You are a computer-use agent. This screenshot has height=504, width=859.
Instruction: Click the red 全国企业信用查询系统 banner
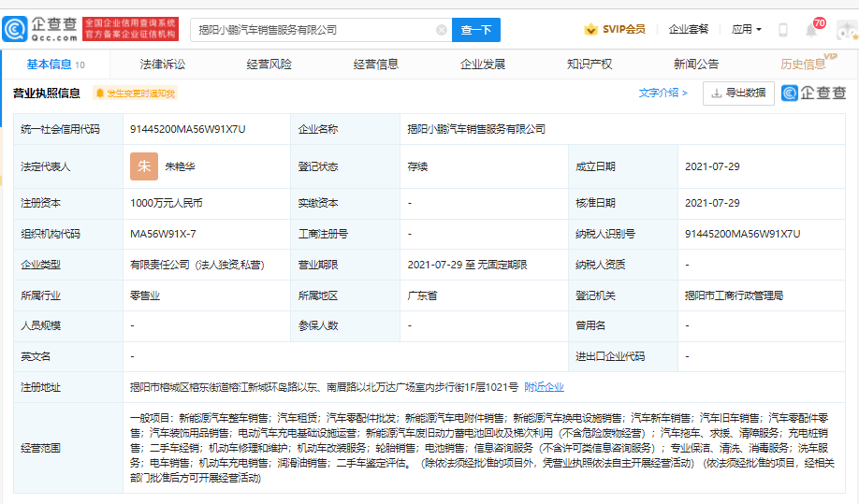[x=130, y=29]
